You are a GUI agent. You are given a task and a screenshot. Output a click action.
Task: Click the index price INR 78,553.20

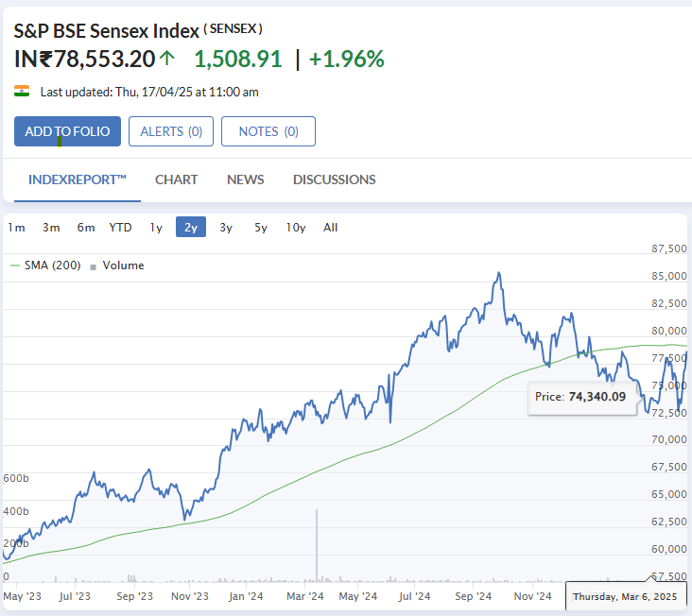85,60
